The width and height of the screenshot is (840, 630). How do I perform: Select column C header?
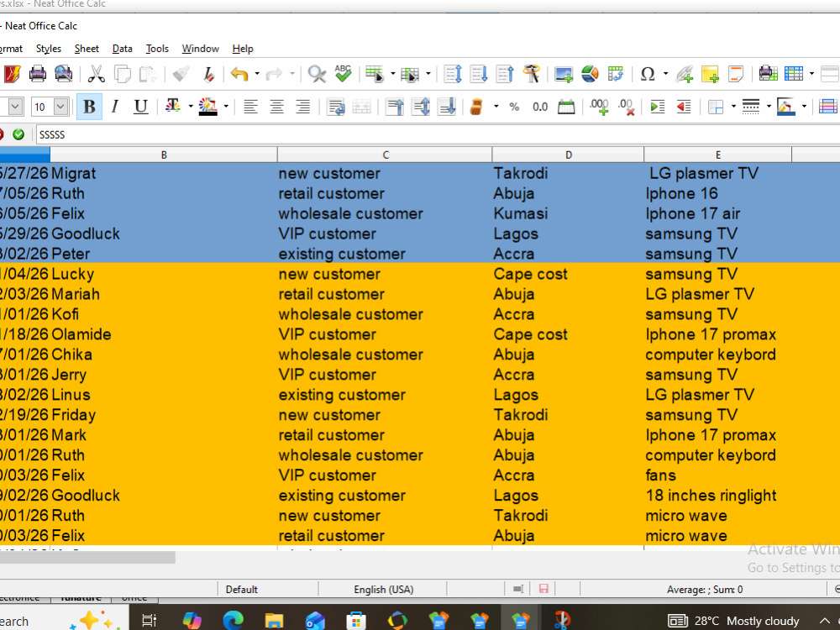[x=385, y=155]
